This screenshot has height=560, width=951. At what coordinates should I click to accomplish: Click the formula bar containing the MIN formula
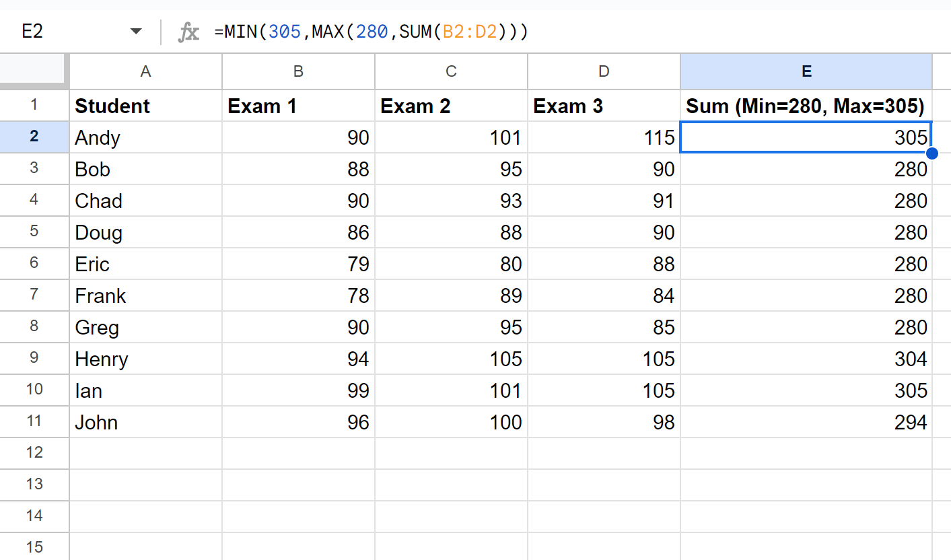tap(579, 32)
